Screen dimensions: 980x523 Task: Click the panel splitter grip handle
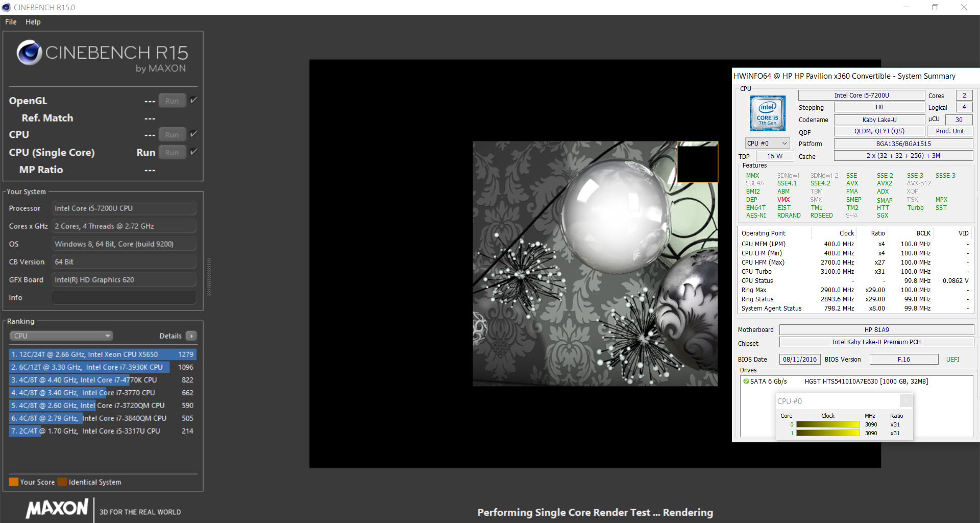[x=209, y=277]
